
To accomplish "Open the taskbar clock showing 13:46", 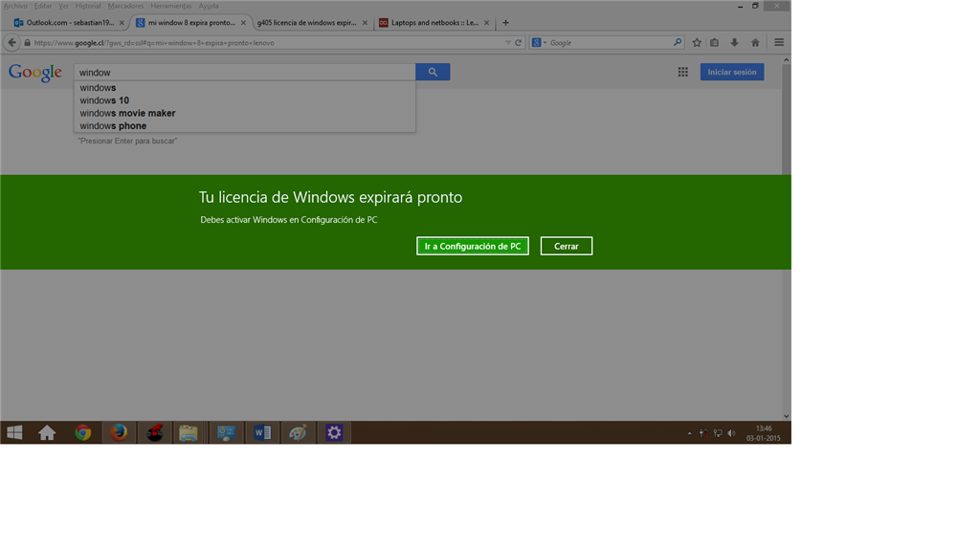I will click(763, 433).
